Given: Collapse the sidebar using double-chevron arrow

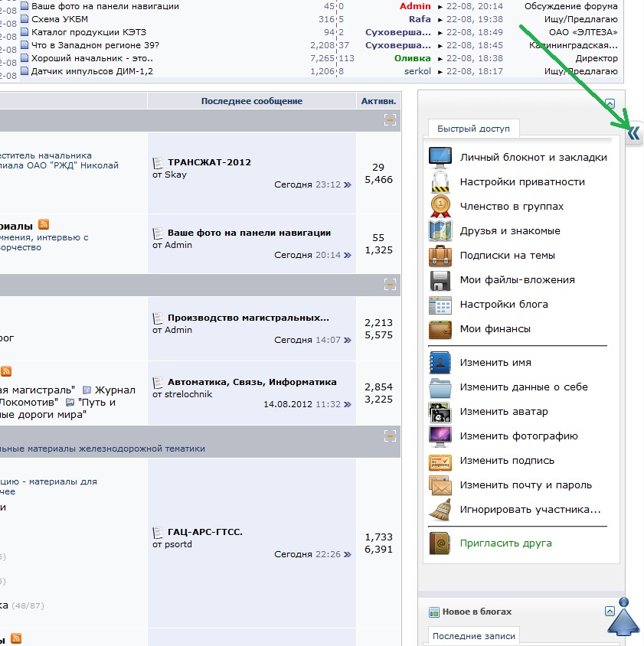Looking at the screenshot, I should [x=633, y=133].
